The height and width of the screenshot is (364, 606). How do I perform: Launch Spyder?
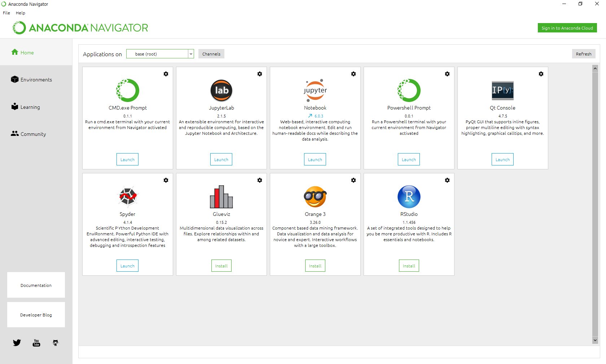pos(128,266)
